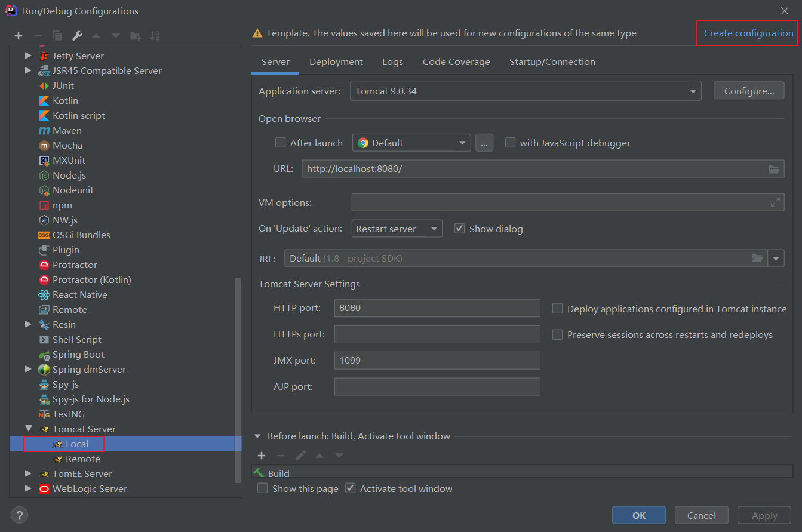This screenshot has height=532, width=802.
Task: Switch to the Startup/Connection tab
Action: point(552,62)
